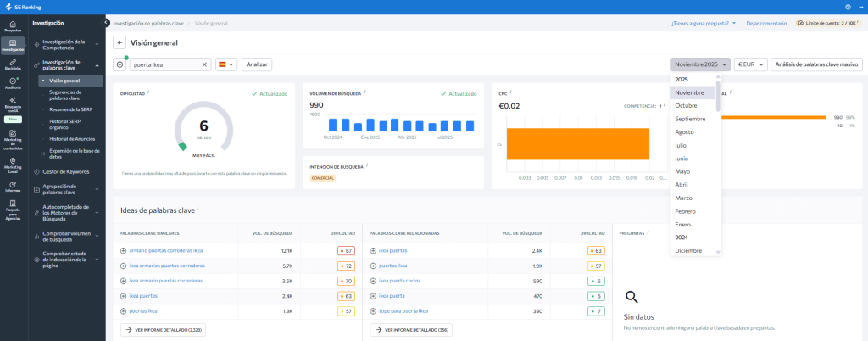
Task: Open the EUR currency dropdown
Action: point(750,64)
